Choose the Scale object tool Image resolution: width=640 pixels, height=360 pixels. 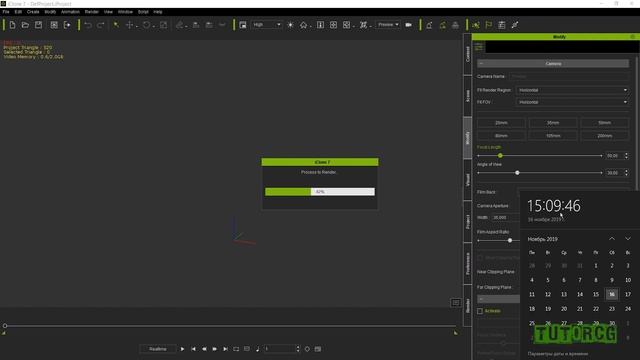[163, 25]
